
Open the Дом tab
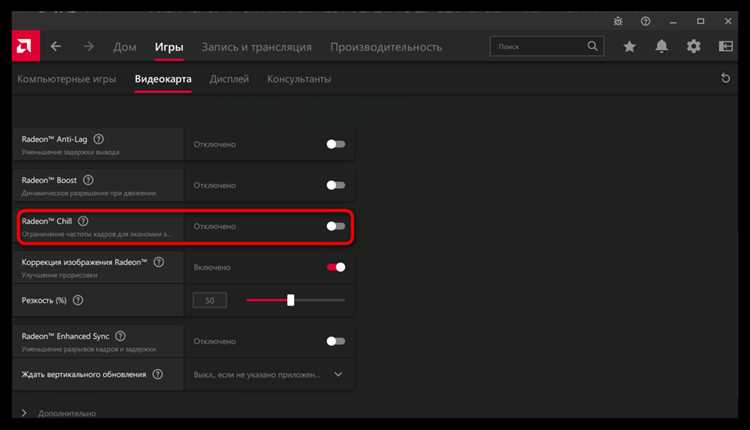coord(125,47)
